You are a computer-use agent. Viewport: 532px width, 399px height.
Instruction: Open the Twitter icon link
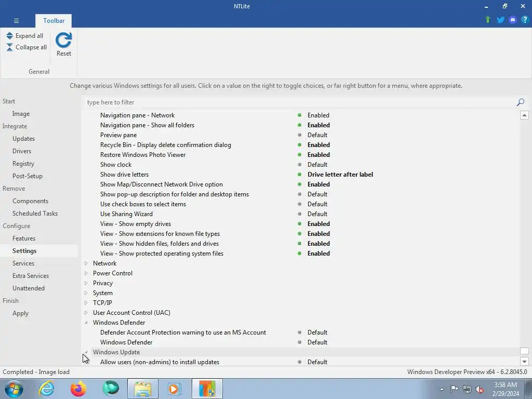(500, 20)
